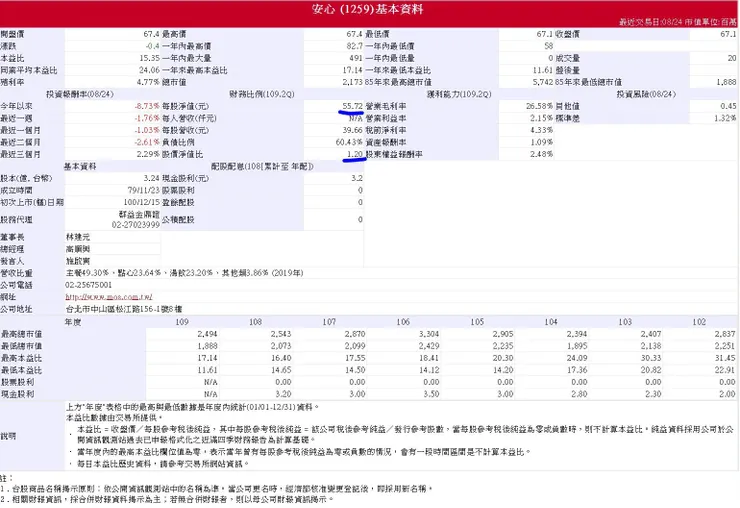
Task: Click the '最高本益比' value '20.30' for 105
Action: click(x=503, y=358)
